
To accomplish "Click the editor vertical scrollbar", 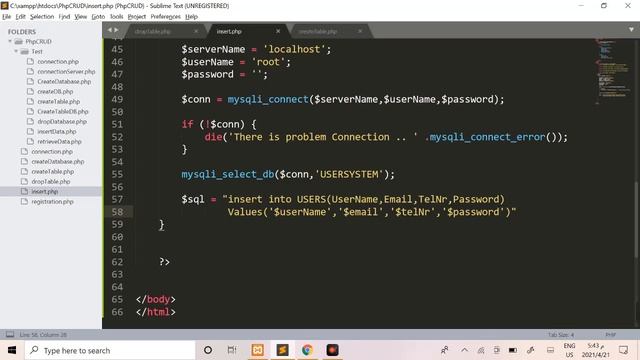I will pos(636,220).
